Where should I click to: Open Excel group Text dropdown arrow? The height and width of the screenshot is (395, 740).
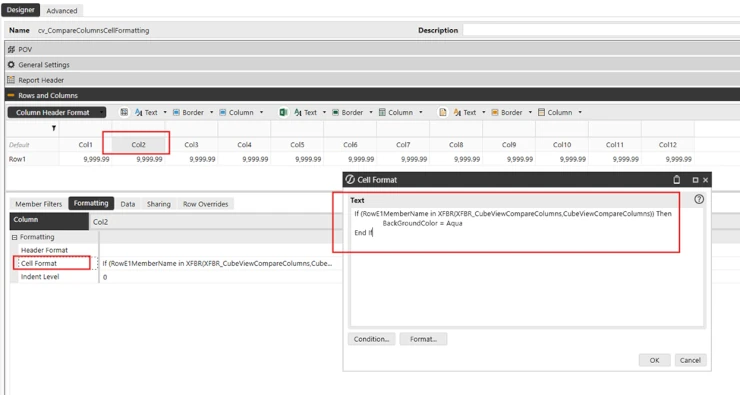[x=324, y=112]
